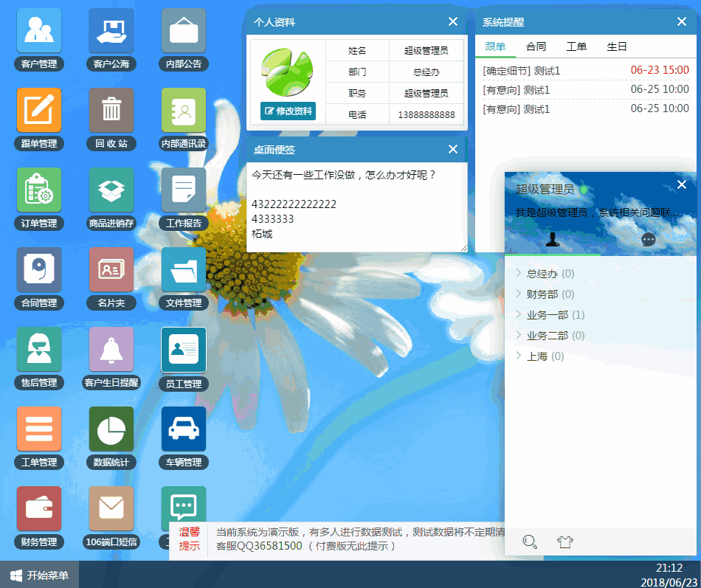Screen dimensions: 701x588
Task: Open the 回收站 recycle icon
Action: click(111, 109)
